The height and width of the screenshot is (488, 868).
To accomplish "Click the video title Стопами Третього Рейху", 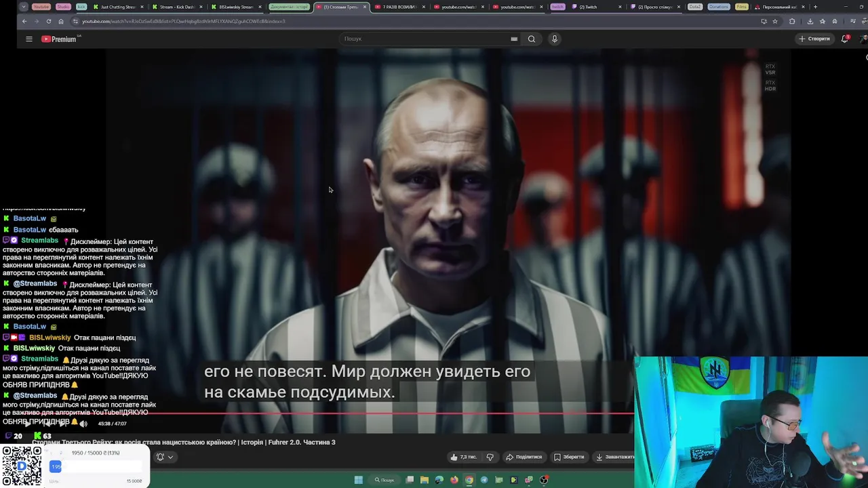I will 184,442.
